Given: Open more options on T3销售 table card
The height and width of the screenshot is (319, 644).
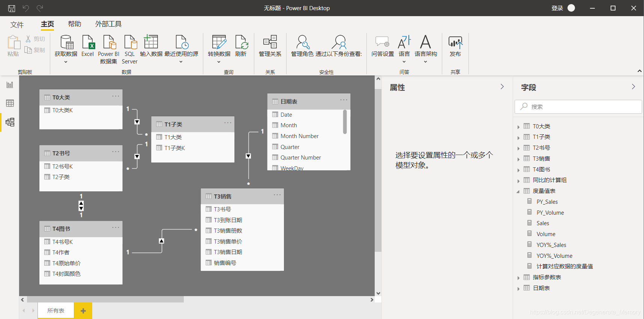Looking at the screenshot, I should tap(277, 195).
